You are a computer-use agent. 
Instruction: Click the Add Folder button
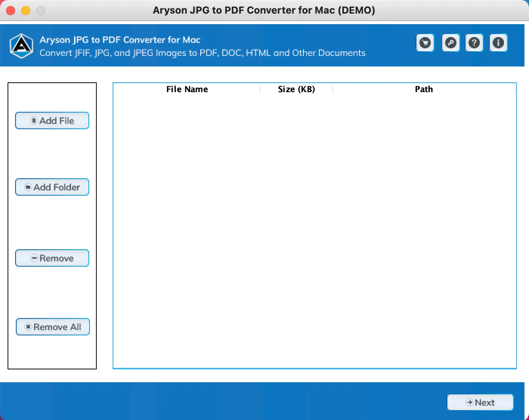52,187
